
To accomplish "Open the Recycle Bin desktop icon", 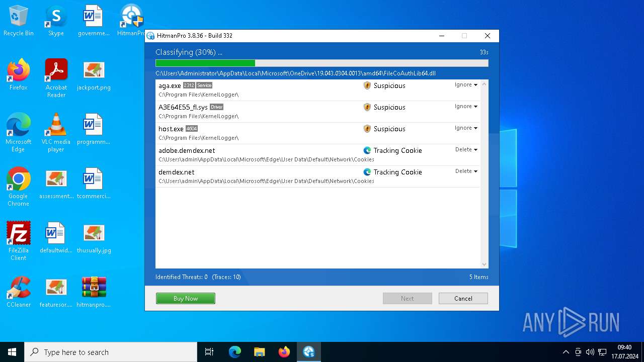I will coord(19,21).
